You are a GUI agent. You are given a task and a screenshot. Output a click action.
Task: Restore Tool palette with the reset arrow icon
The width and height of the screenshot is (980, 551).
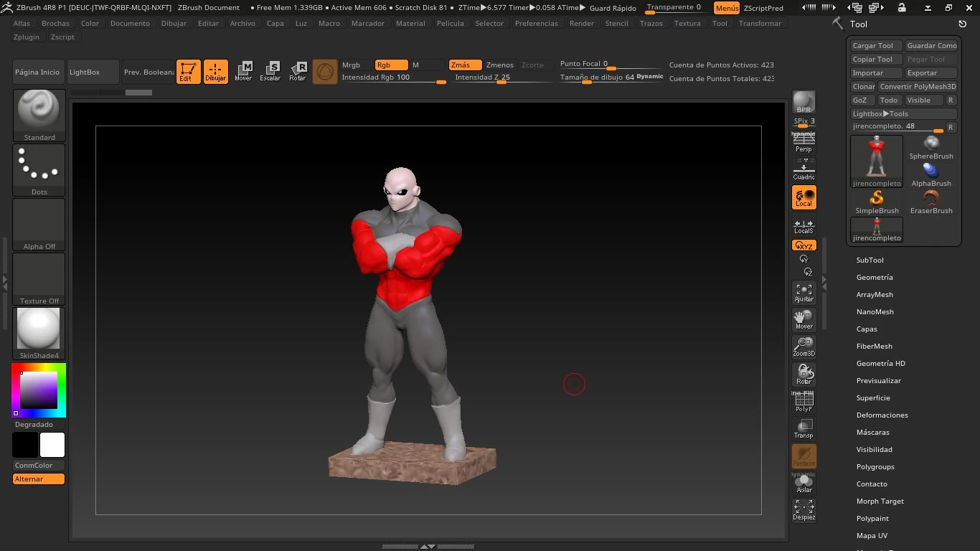coord(963,24)
